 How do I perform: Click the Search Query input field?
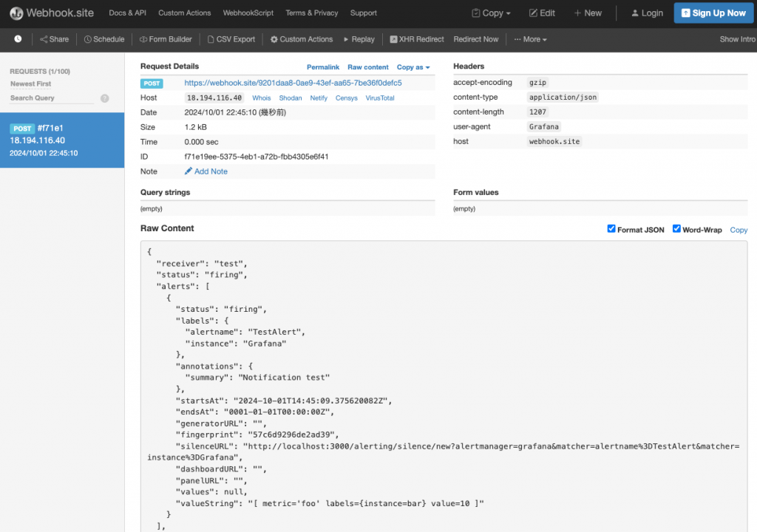tap(53, 98)
